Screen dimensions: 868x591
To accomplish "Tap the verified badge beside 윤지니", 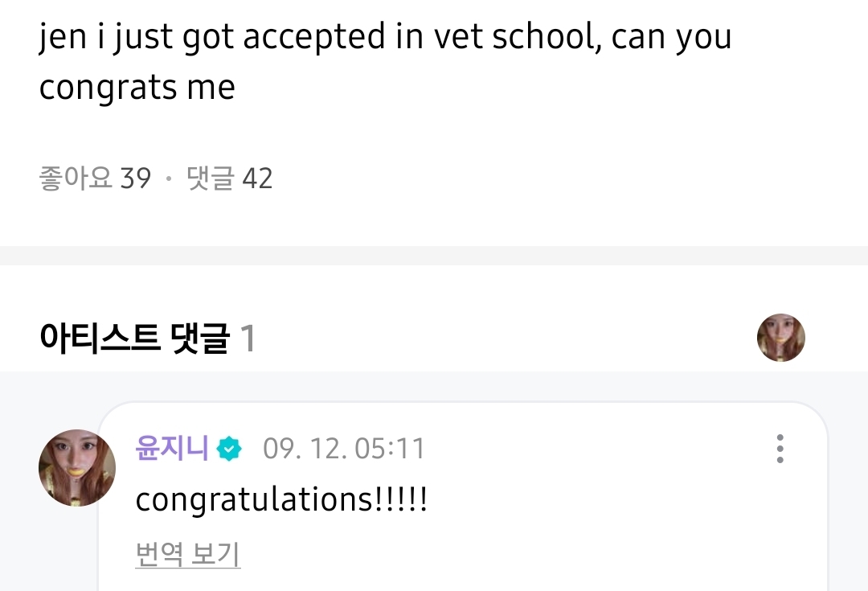I will (230, 449).
